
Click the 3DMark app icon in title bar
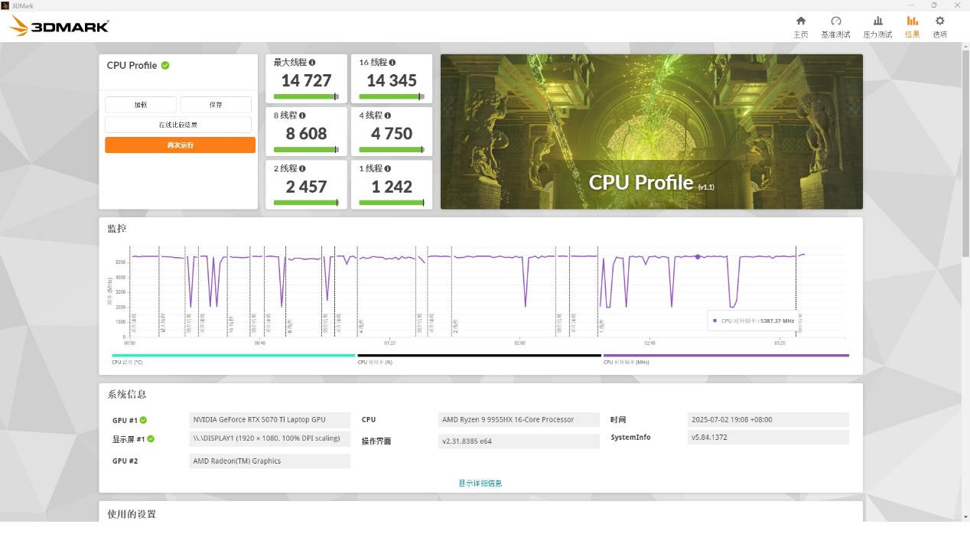[6, 5]
